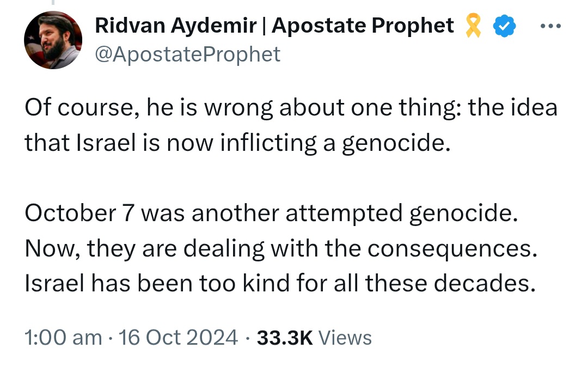Click the line about Israel inflicting a genocide
This screenshot has width=588, height=367.
coord(237,143)
